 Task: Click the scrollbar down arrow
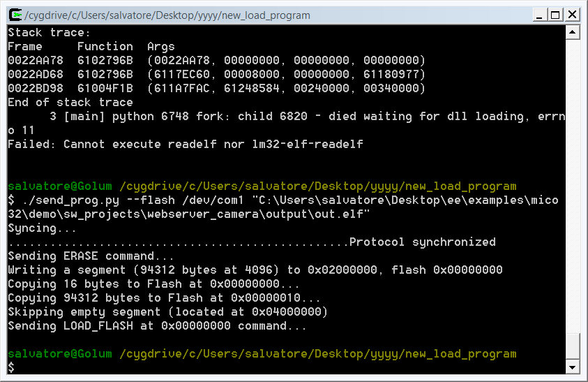pos(572,367)
